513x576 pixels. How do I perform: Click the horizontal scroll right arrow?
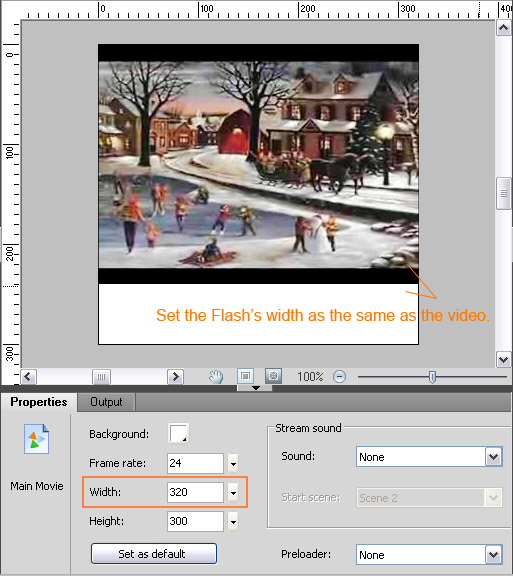coord(175,377)
